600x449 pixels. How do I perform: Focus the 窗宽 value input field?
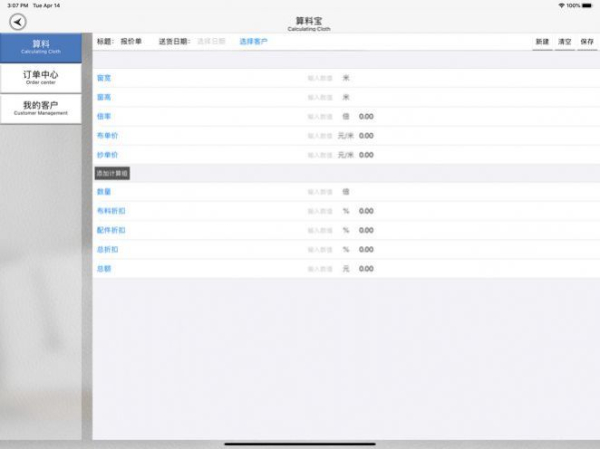point(320,78)
